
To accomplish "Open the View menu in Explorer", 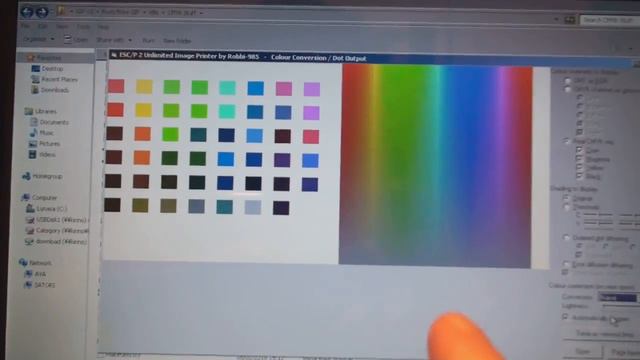I will pos(62,27).
